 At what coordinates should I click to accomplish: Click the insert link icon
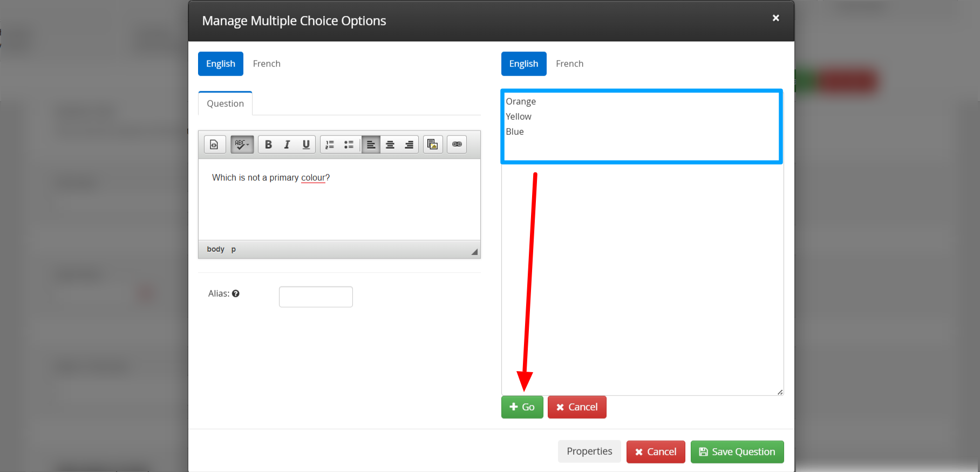(x=457, y=145)
